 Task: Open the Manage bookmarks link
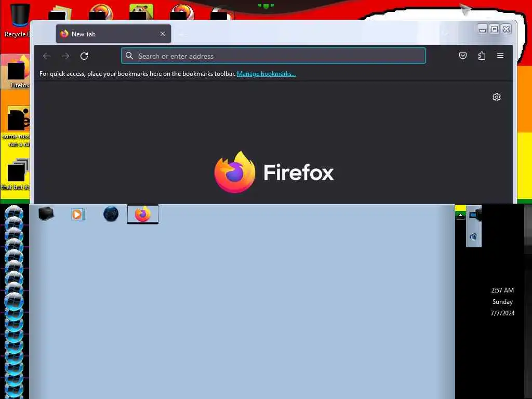(267, 74)
